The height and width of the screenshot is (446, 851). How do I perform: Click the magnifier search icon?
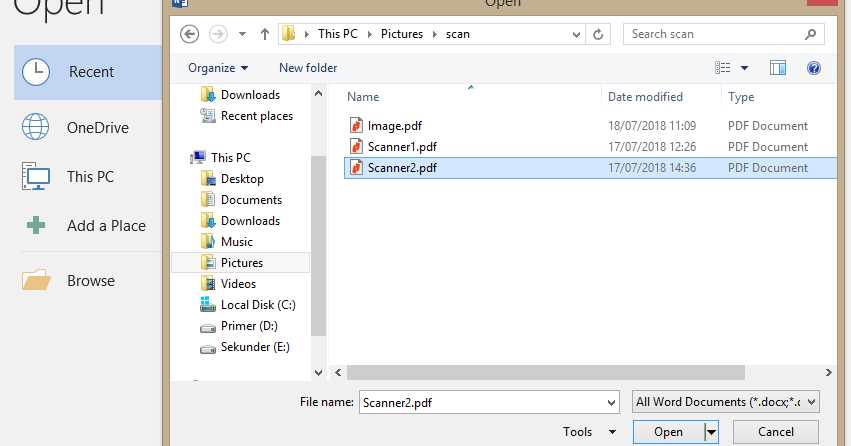(x=811, y=34)
